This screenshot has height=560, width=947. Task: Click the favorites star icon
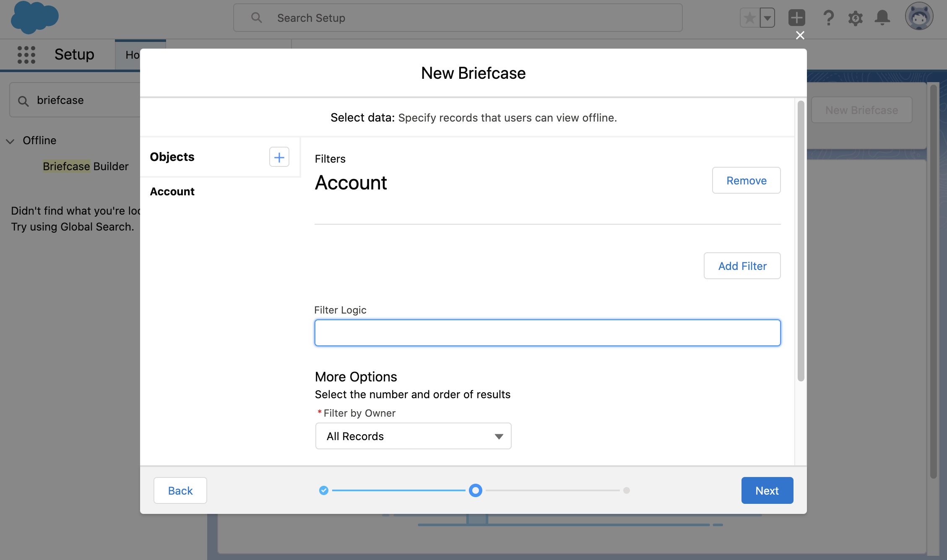coord(749,18)
